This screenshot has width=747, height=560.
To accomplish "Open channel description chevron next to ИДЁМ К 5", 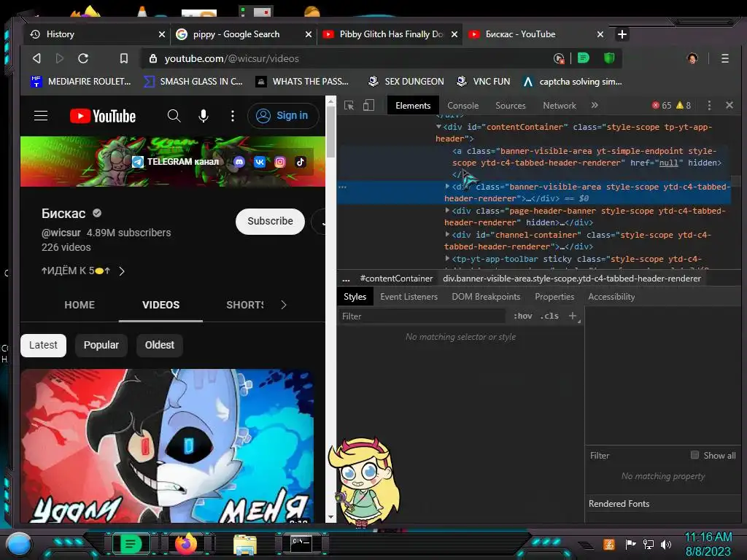I will pyautogui.click(x=122, y=271).
